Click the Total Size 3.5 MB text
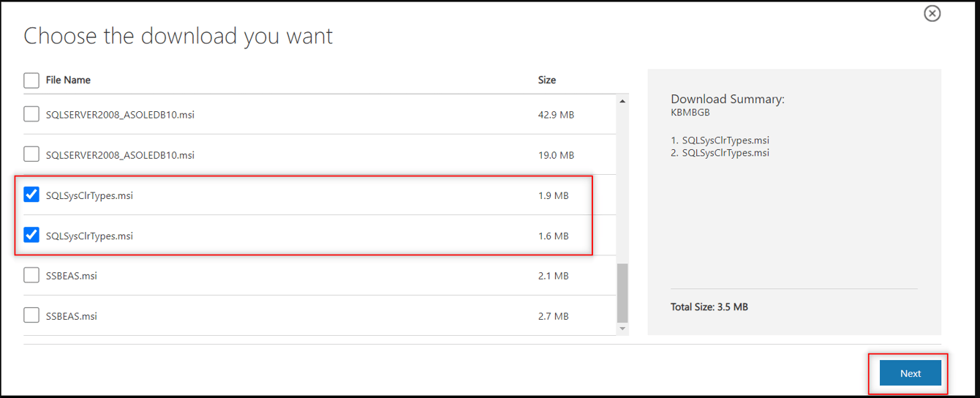980x398 pixels. tap(709, 307)
